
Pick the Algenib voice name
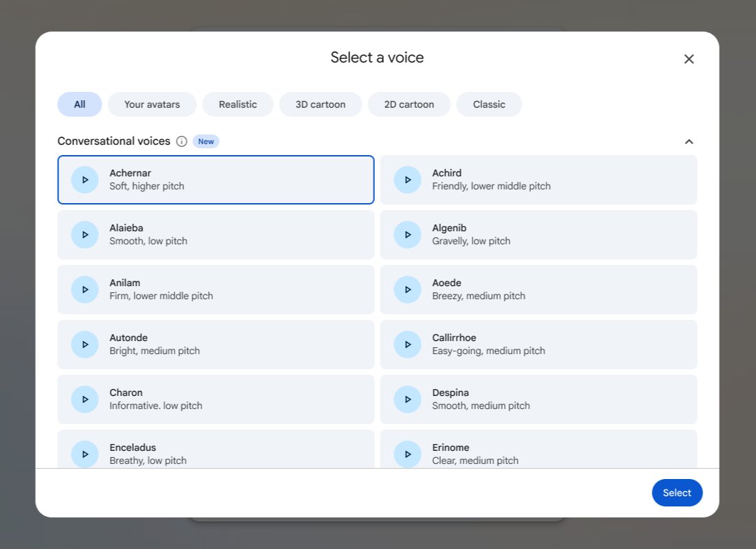click(x=449, y=228)
